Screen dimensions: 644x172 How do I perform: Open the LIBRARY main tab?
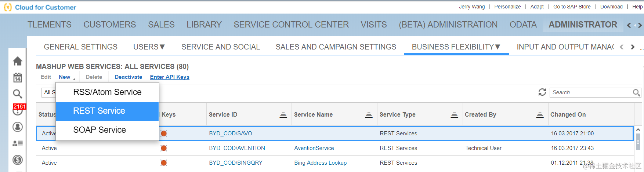pyautogui.click(x=204, y=25)
